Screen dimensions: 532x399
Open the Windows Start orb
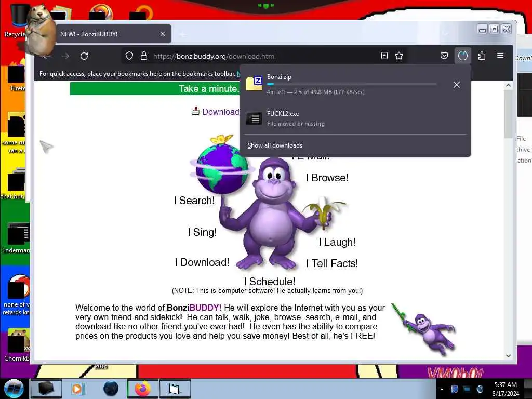point(14,389)
